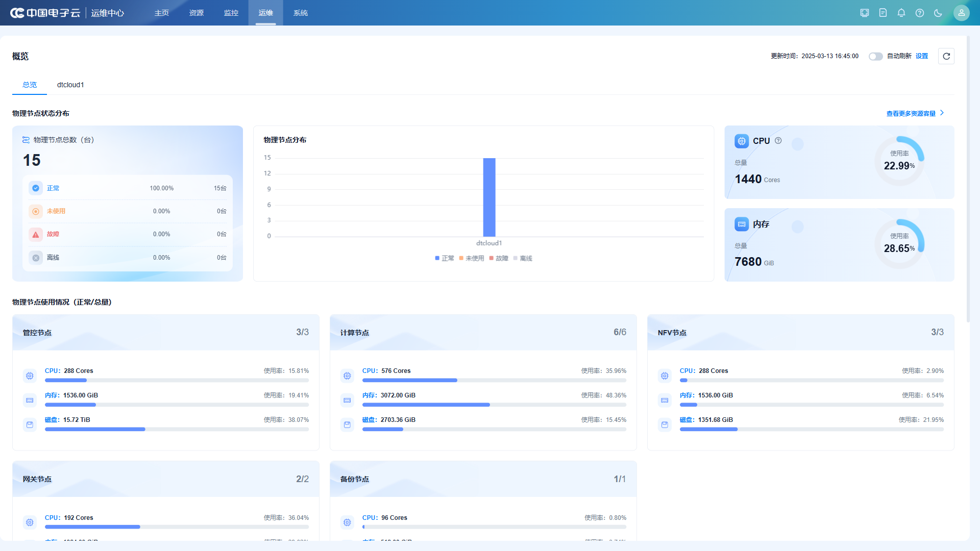The image size is (980, 551).
Task: Click the 离线 status icon
Action: click(x=36, y=258)
